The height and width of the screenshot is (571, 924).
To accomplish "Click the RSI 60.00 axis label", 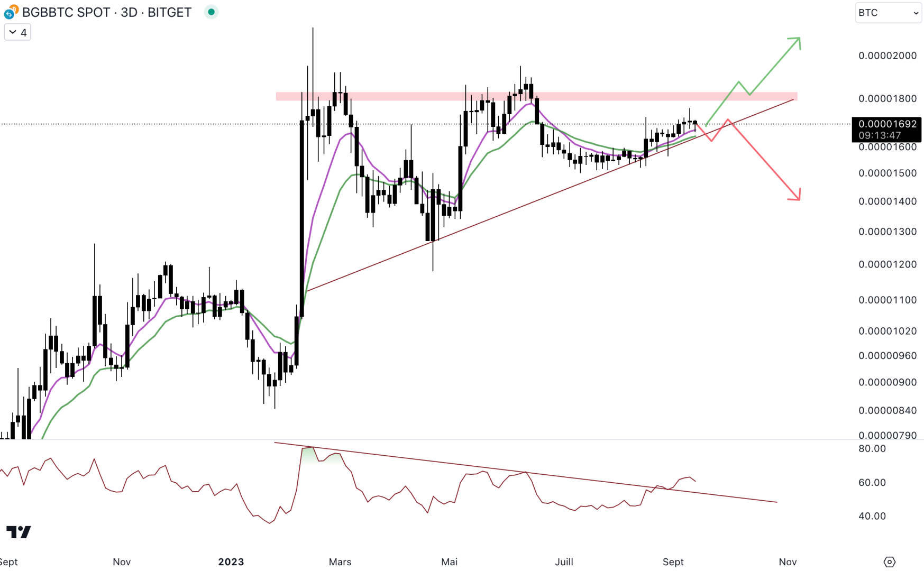I will (x=872, y=483).
